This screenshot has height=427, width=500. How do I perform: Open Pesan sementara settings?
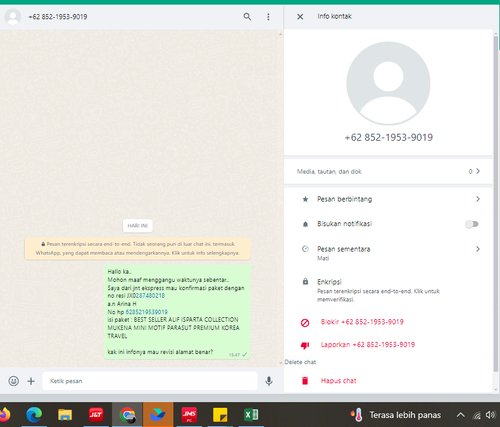point(388,253)
